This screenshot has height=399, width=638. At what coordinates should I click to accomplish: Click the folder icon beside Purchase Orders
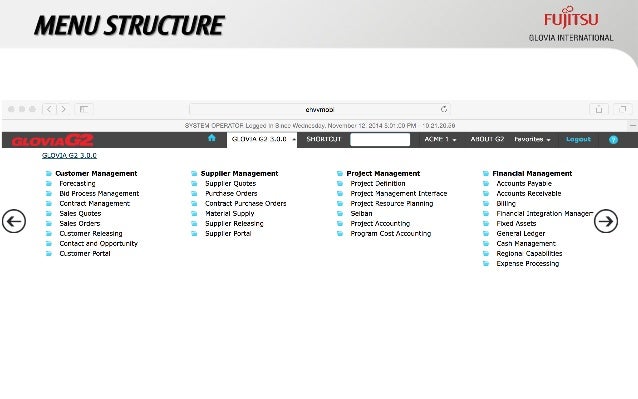point(194,193)
